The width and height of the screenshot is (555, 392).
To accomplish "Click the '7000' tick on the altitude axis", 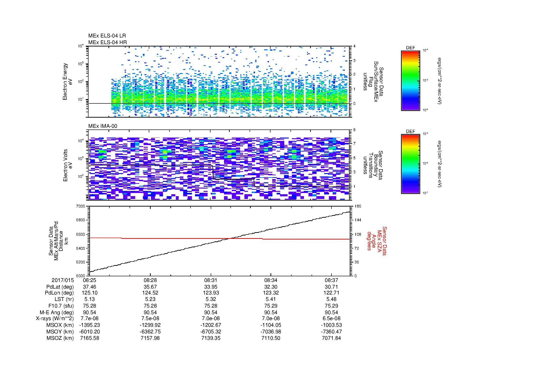I will tap(81, 206).
